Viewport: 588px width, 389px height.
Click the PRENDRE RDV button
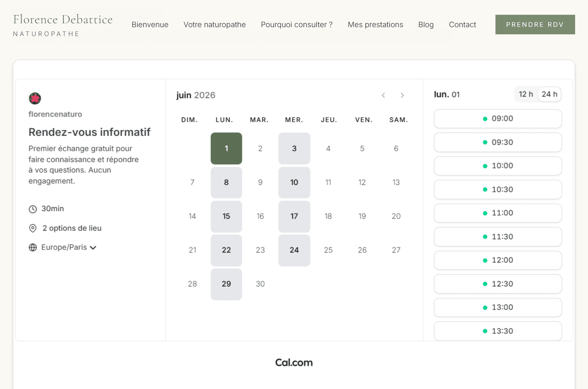point(535,24)
